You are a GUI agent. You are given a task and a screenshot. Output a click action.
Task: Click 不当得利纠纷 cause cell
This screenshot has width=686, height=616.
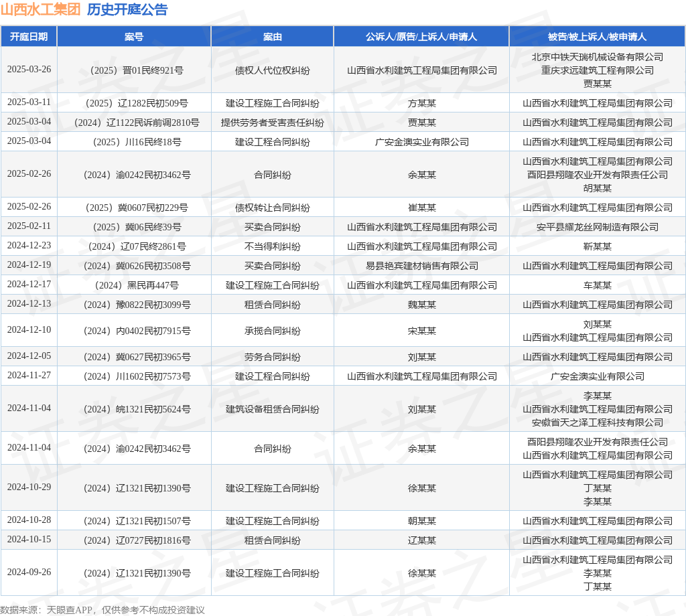[273, 246]
